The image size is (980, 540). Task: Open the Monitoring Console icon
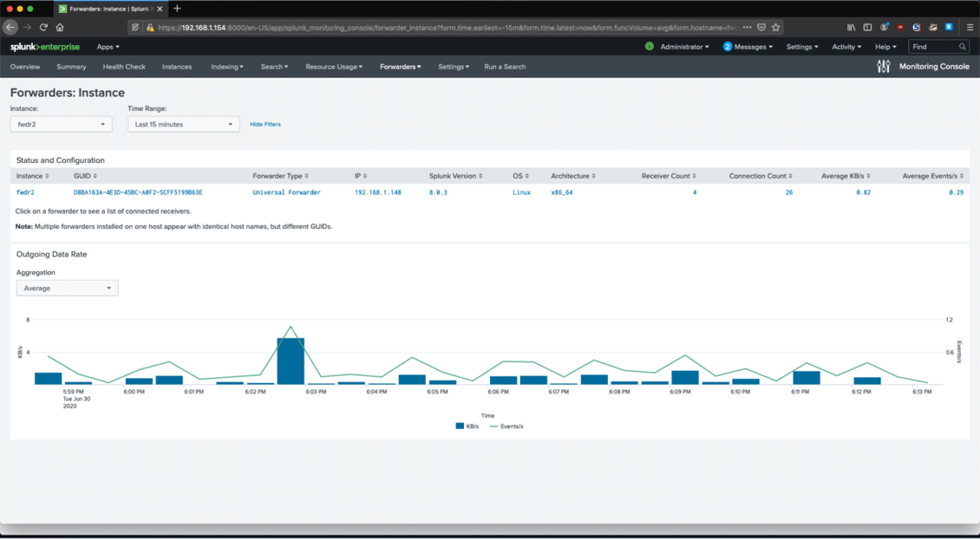tap(883, 67)
